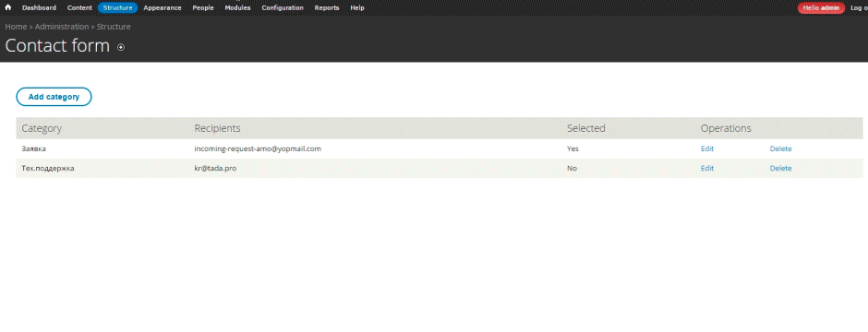Click the kr@tada.pro recipient cell
Image resolution: width=868 pixels, height=332 pixels.
pyautogui.click(x=215, y=168)
